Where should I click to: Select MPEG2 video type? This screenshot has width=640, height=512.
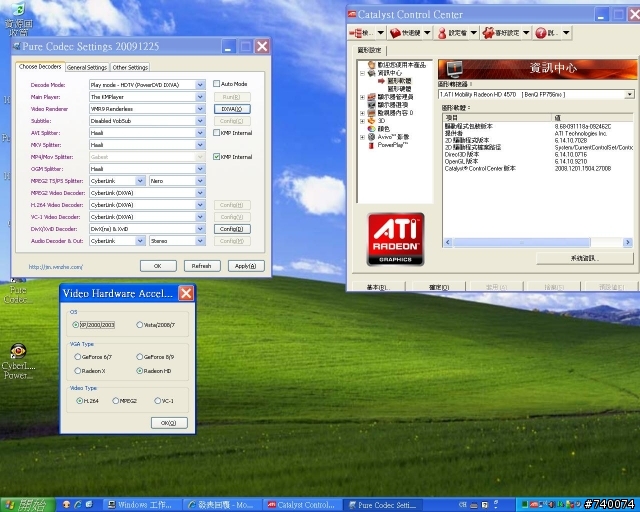[x=116, y=401]
